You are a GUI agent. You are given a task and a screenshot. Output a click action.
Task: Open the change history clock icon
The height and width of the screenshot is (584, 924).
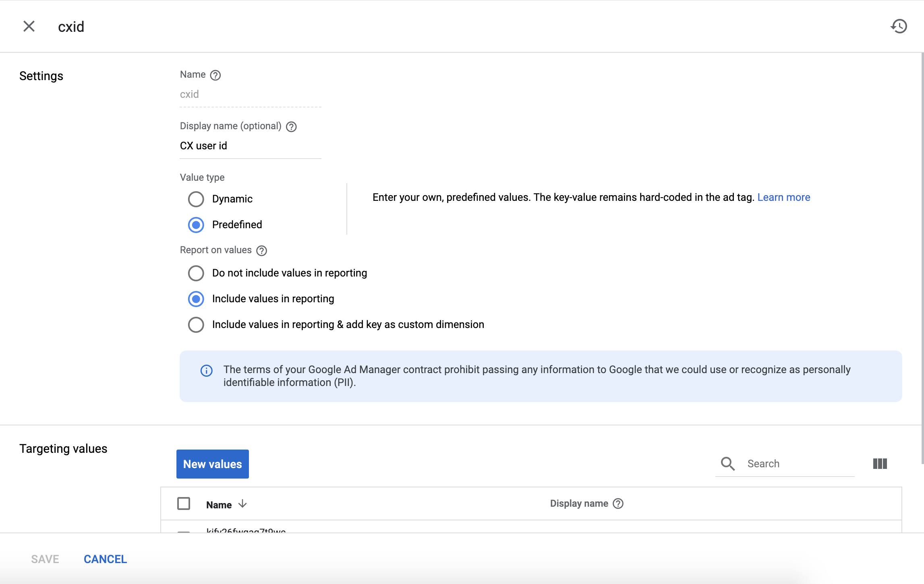tap(899, 27)
